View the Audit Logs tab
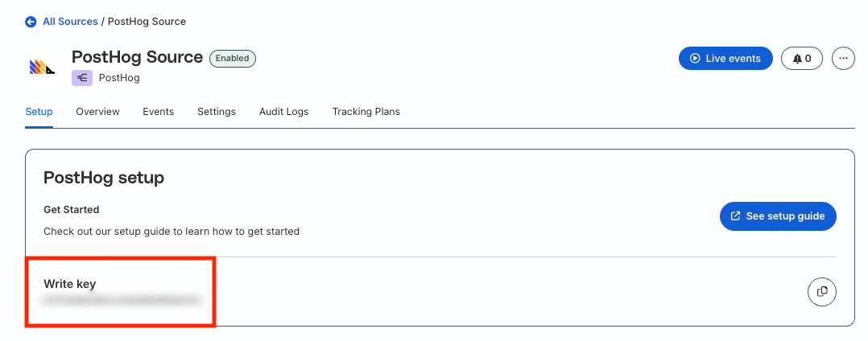The height and width of the screenshot is (341, 868). (x=283, y=112)
